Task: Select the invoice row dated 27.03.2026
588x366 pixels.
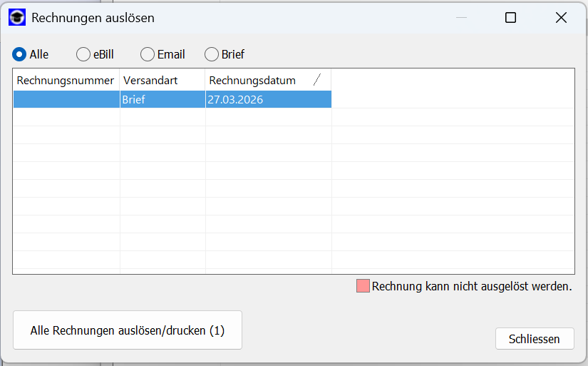Action: tap(172, 99)
